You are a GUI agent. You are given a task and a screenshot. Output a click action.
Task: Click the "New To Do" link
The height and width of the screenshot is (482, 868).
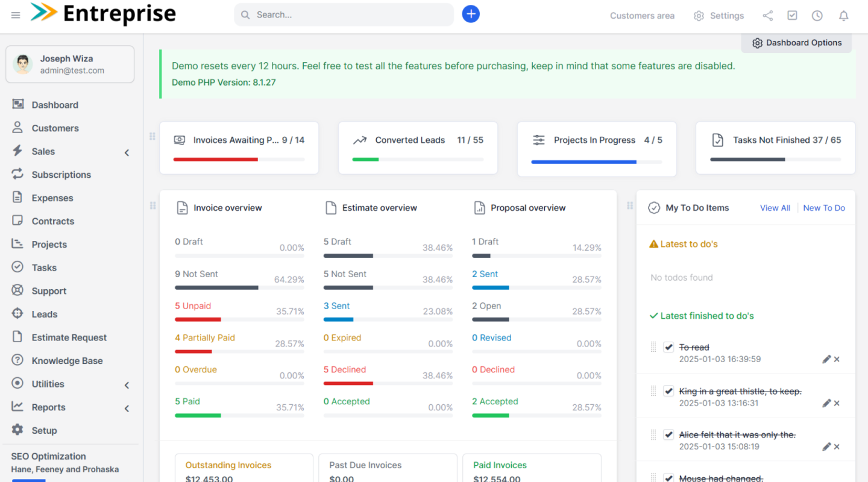(823, 208)
